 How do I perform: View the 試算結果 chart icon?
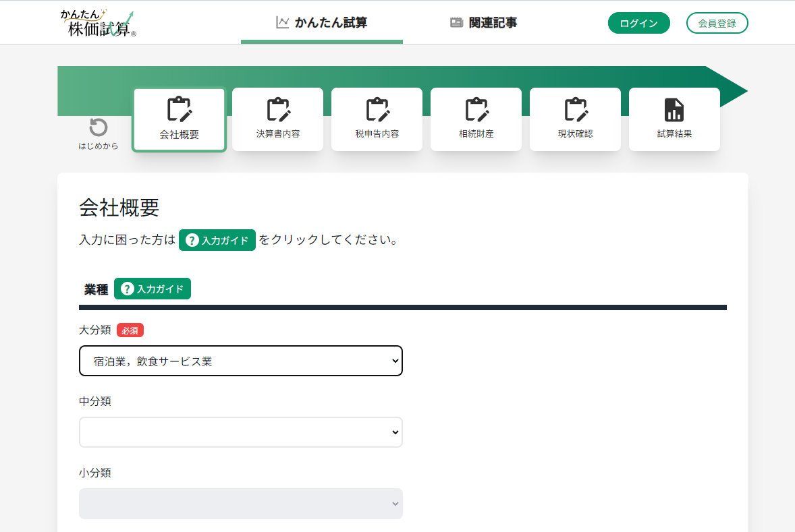[674, 109]
